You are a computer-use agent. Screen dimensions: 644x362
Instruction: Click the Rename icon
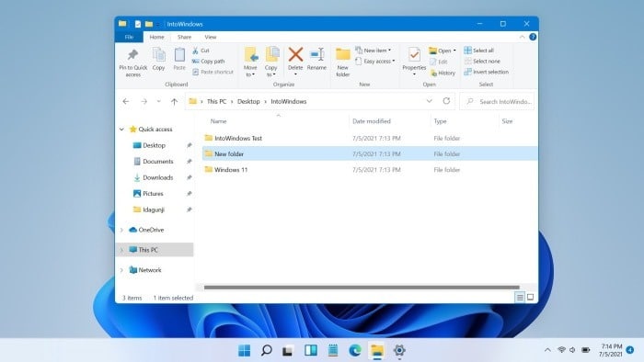tap(316, 54)
